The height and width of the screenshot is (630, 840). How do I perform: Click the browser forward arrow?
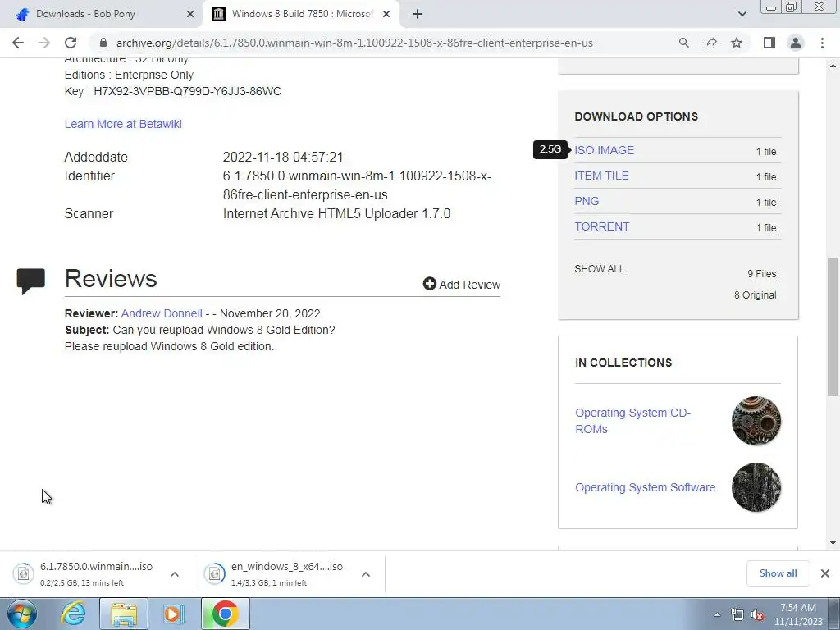(x=44, y=43)
